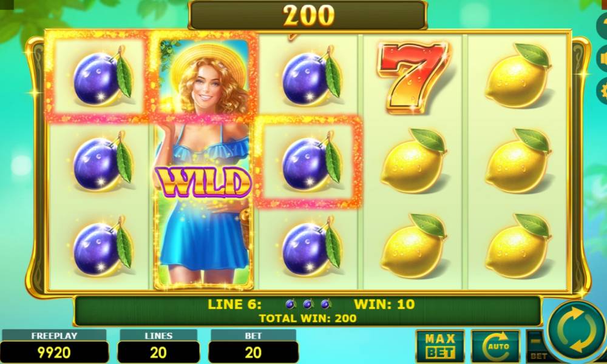Toggle sound with the speaker icon
This screenshot has height=364, width=607.
602,59
